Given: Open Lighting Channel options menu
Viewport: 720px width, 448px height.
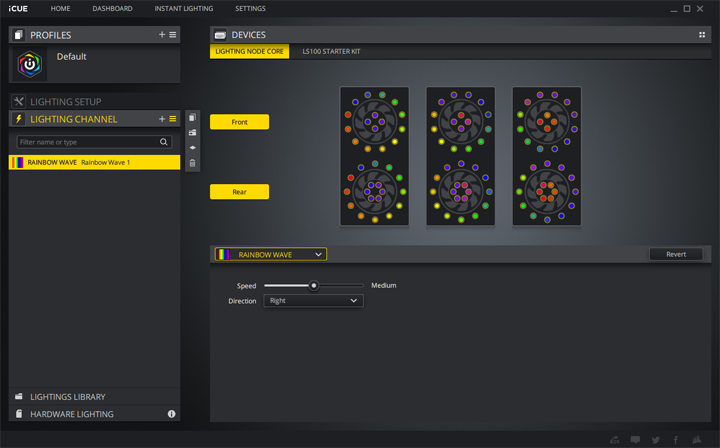Looking at the screenshot, I should coord(173,119).
